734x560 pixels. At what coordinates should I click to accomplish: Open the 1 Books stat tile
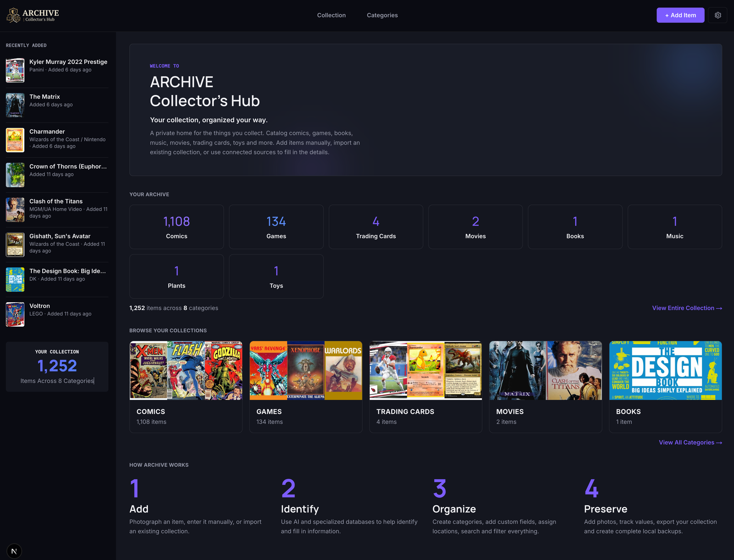[575, 227]
